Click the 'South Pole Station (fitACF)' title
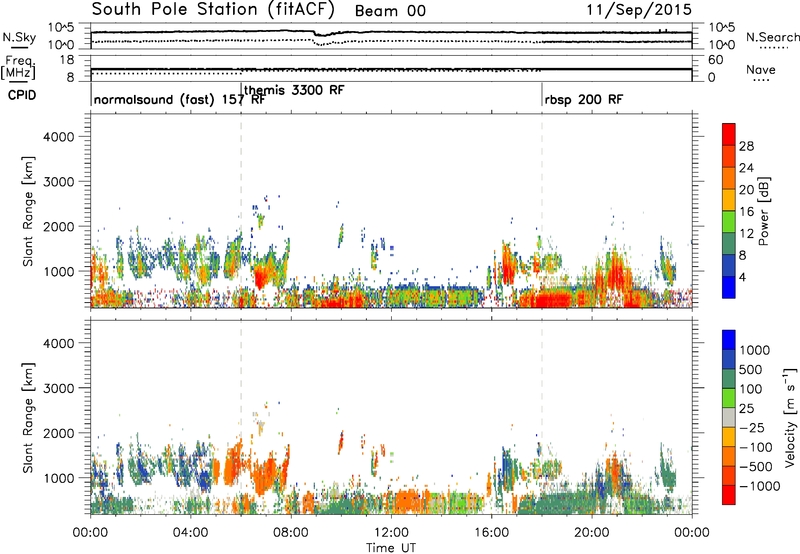 tap(213, 10)
